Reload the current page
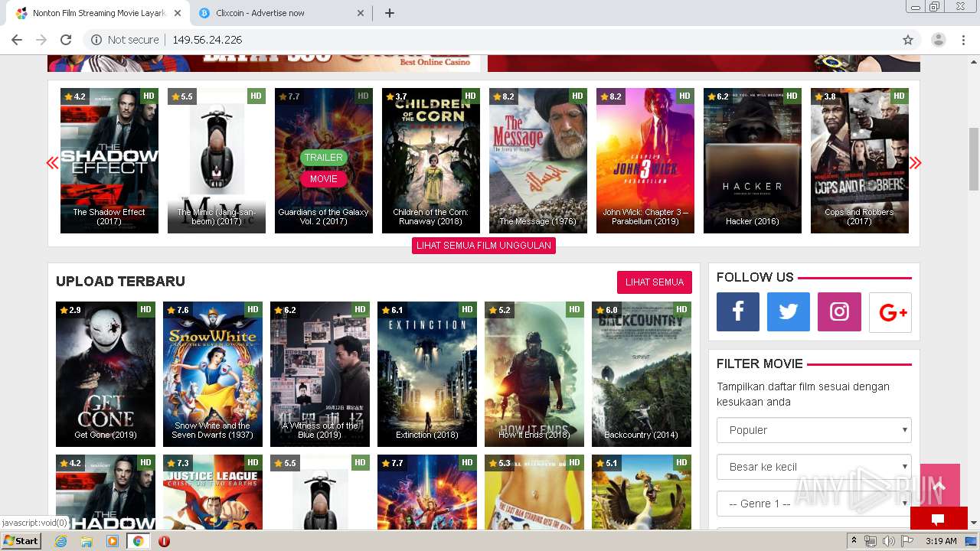The image size is (980, 551). point(66,40)
